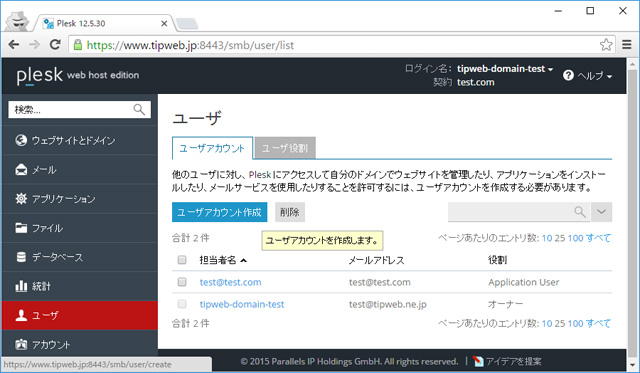Open ウェブサイトとドメイン in sidebar
The width and height of the screenshot is (640, 373).
(80, 140)
